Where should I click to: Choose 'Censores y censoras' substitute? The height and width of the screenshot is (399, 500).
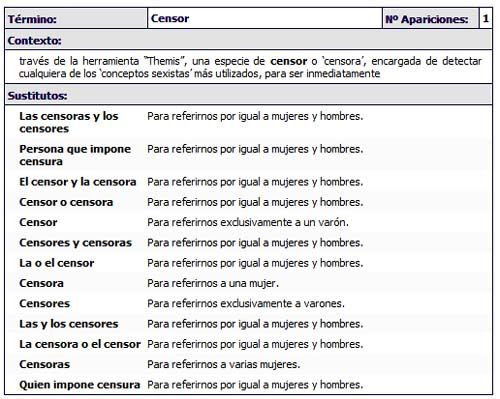coord(75,243)
